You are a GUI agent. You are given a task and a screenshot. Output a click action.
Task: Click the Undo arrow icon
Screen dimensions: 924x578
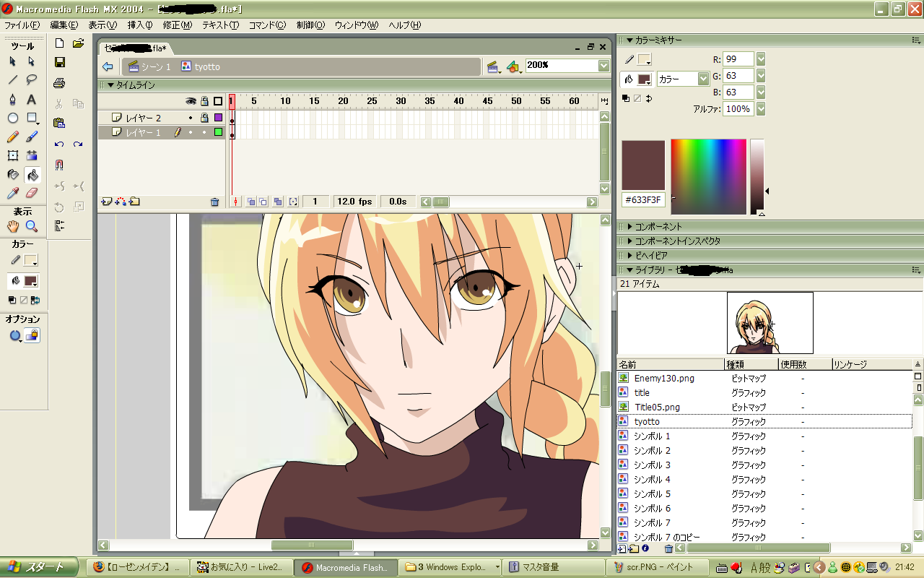60,144
